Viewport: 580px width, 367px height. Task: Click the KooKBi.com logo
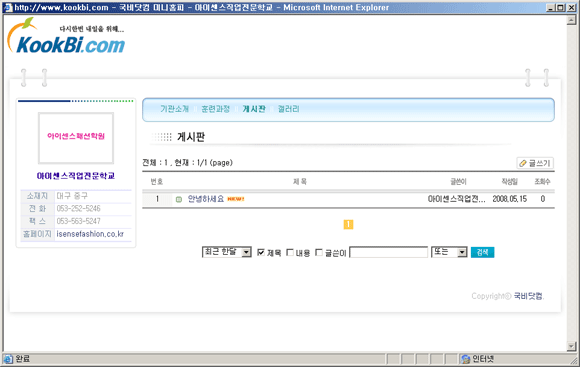[66, 36]
